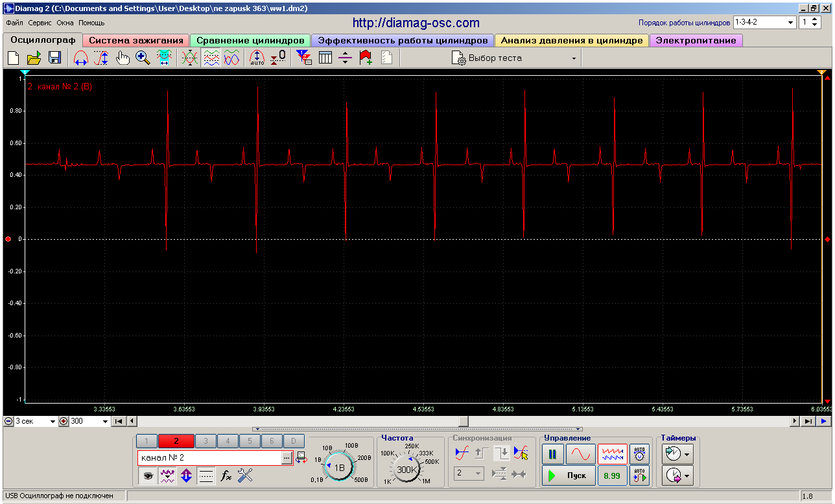Open an oscillogram file via folder icon
Image resolution: width=835 pixels, height=504 pixels.
click(34, 58)
